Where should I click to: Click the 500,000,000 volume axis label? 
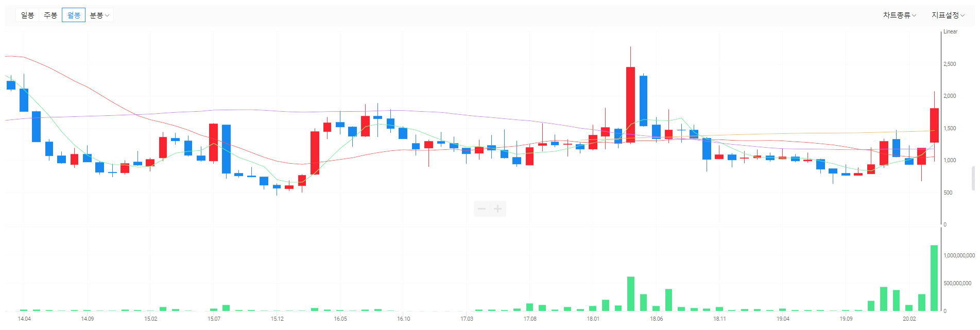click(957, 284)
